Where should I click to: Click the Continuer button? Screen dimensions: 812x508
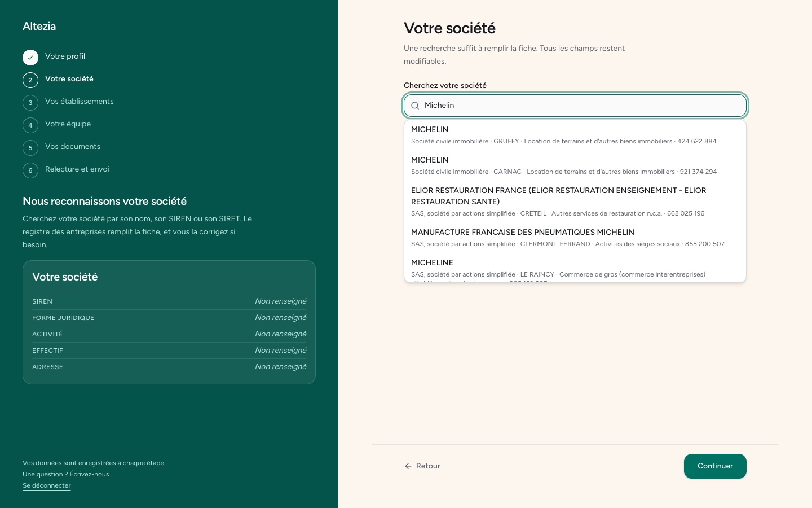715,466
